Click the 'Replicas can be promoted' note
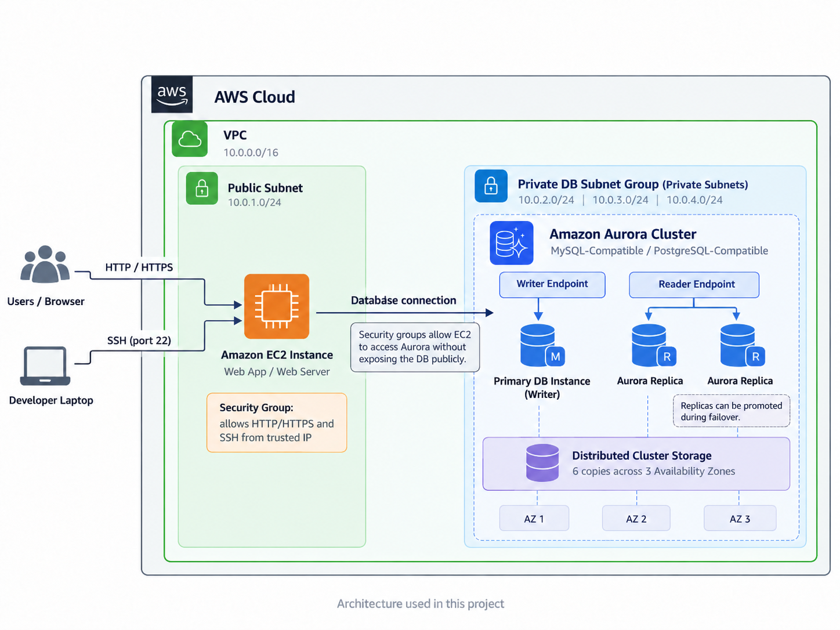This screenshot has width=840, height=630. click(732, 411)
